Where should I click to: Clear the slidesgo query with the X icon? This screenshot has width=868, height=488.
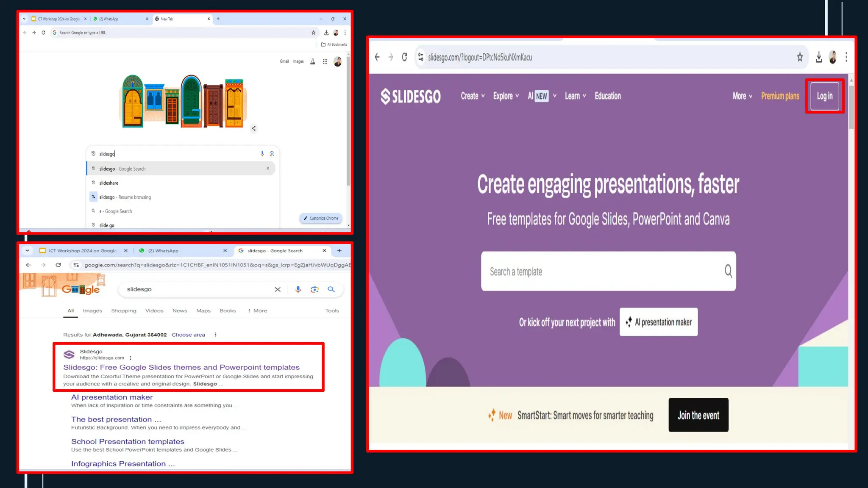278,289
